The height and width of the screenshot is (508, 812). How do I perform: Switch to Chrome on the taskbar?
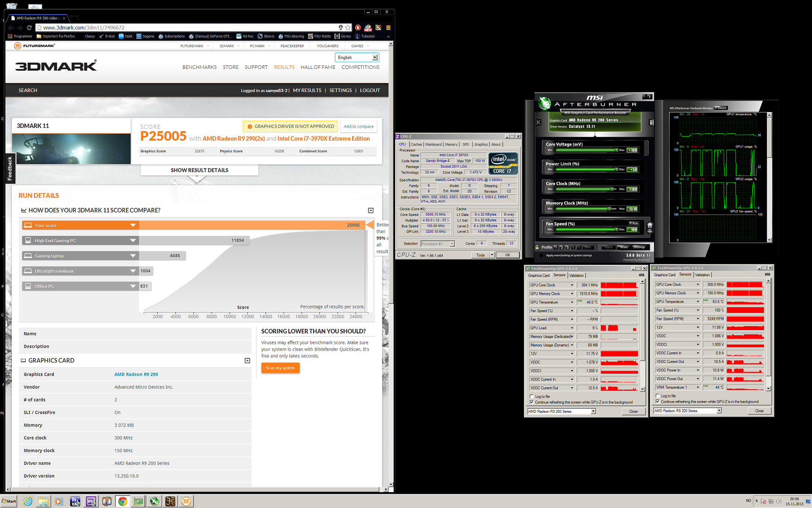[122, 501]
